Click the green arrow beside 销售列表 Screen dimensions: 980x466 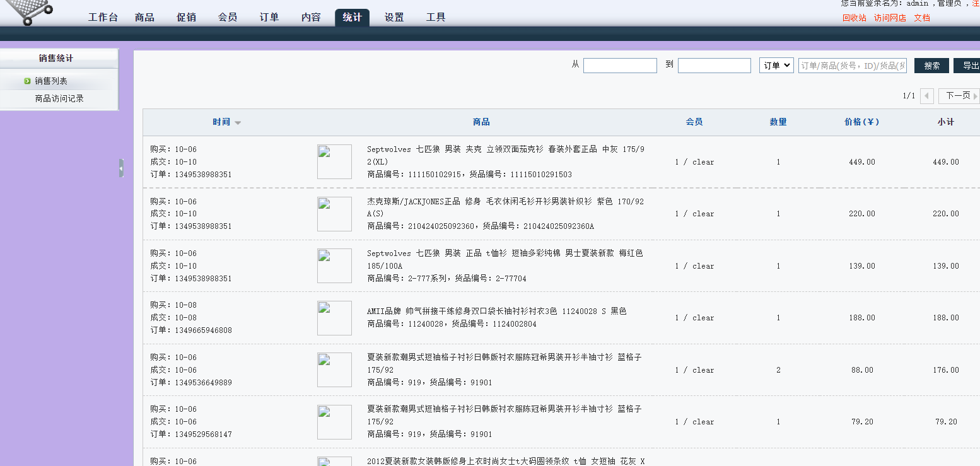point(27,81)
